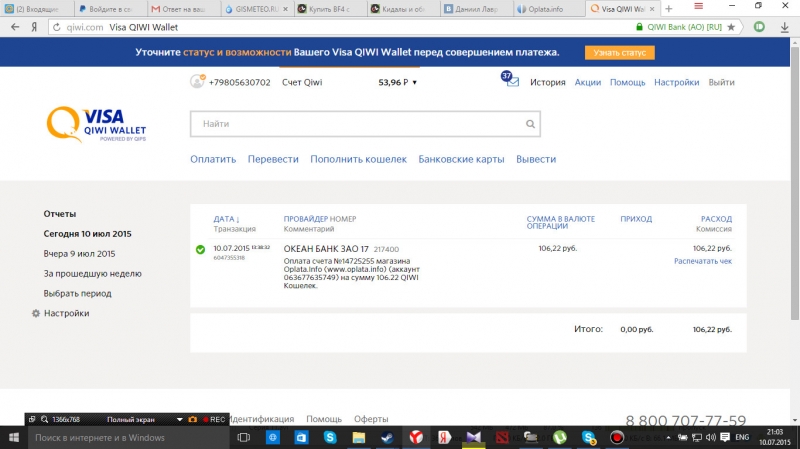Open Skype from the taskbar
The image size is (800, 449).
[x=330, y=437]
